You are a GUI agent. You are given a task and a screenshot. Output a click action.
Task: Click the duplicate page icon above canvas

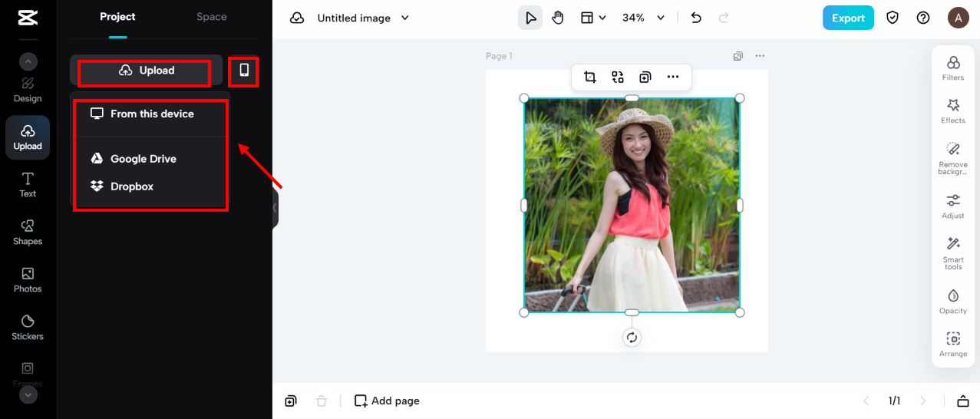point(737,56)
